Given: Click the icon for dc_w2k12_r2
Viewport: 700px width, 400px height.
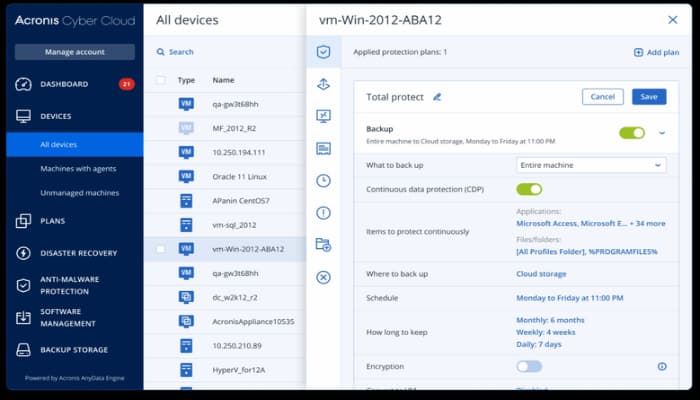Looking at the screenshot, I should tap(186, 297).
